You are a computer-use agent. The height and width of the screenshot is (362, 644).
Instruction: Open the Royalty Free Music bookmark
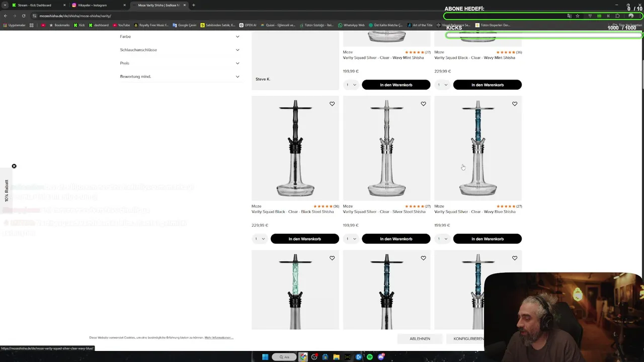151,25
